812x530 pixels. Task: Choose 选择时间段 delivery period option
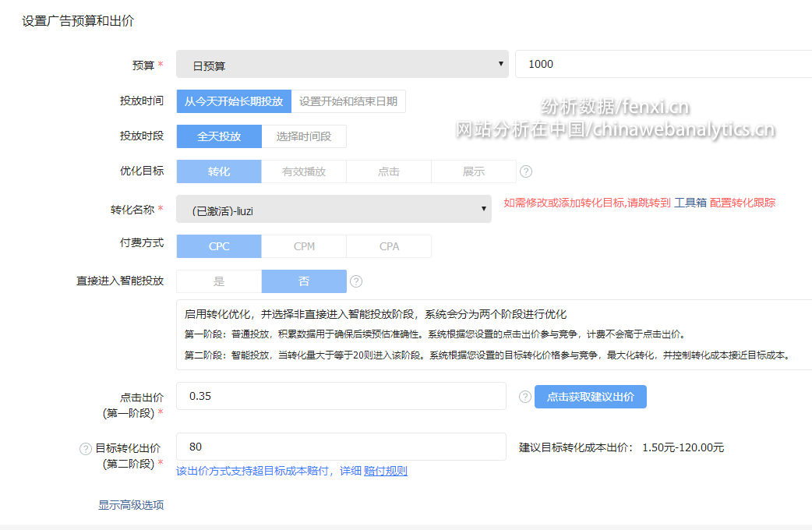[304, 136]
